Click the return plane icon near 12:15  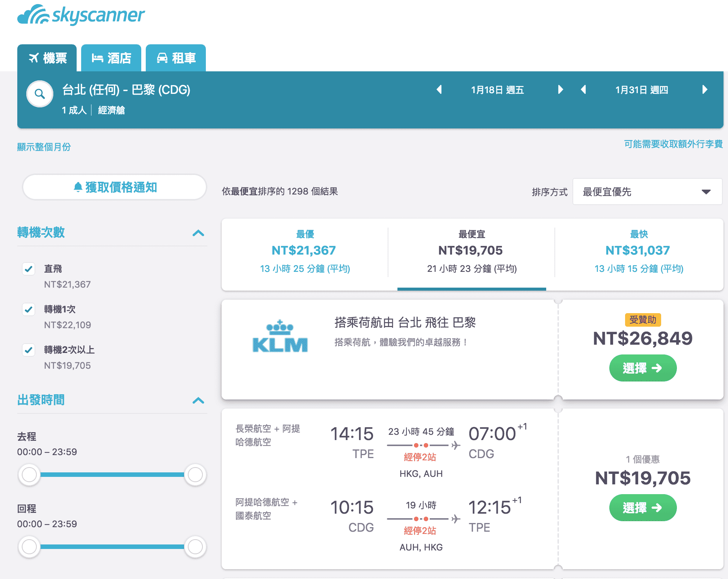456,519
